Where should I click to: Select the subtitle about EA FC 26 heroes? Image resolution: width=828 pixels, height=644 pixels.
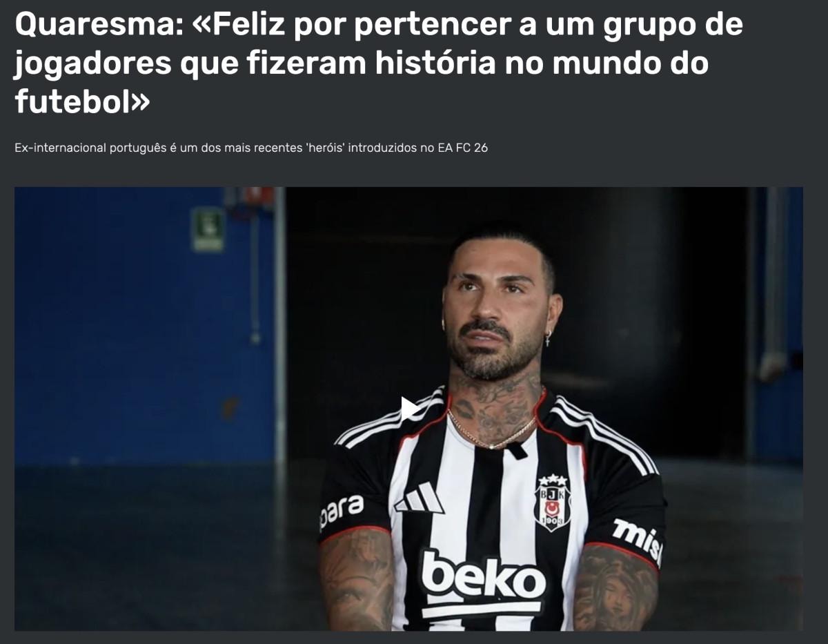pyautogui.click(x=251, y=148)
